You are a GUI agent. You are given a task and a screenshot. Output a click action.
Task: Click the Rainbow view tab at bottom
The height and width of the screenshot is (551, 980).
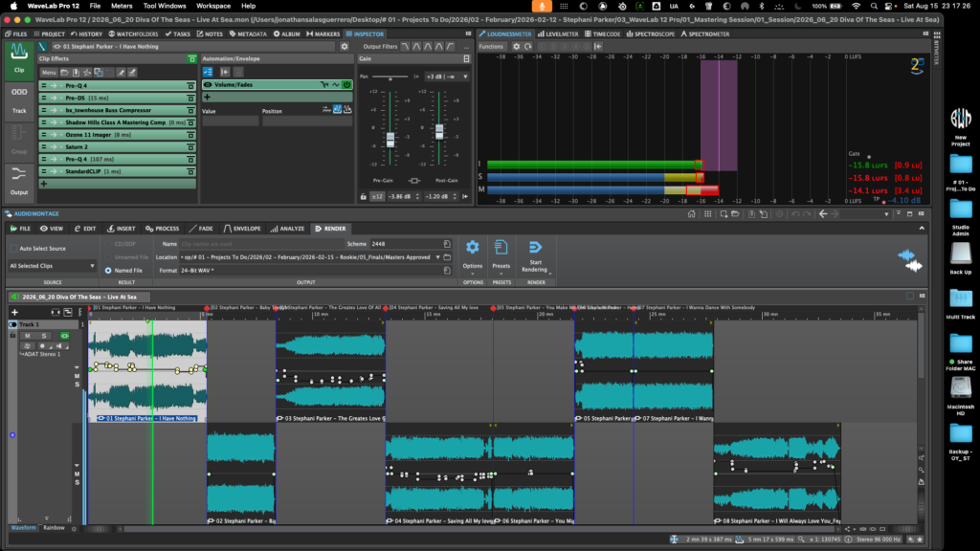pyautogui.click(x=54, y=528)
